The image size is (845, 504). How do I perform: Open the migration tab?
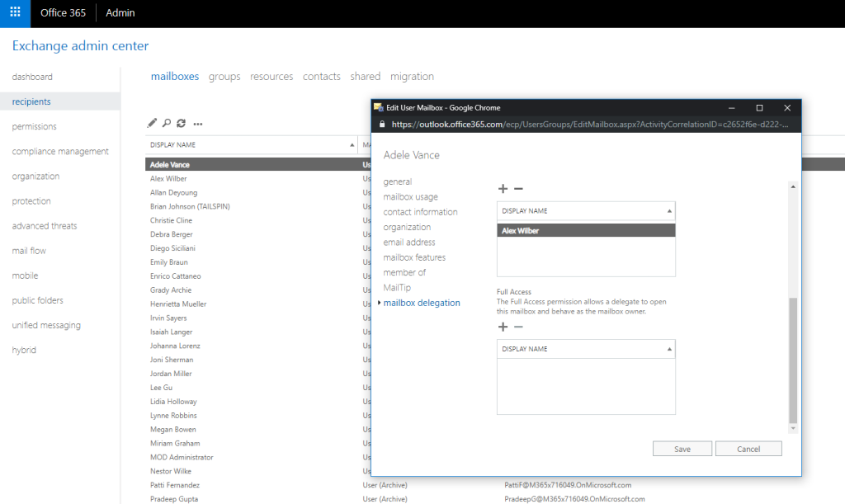click(410, 76)
